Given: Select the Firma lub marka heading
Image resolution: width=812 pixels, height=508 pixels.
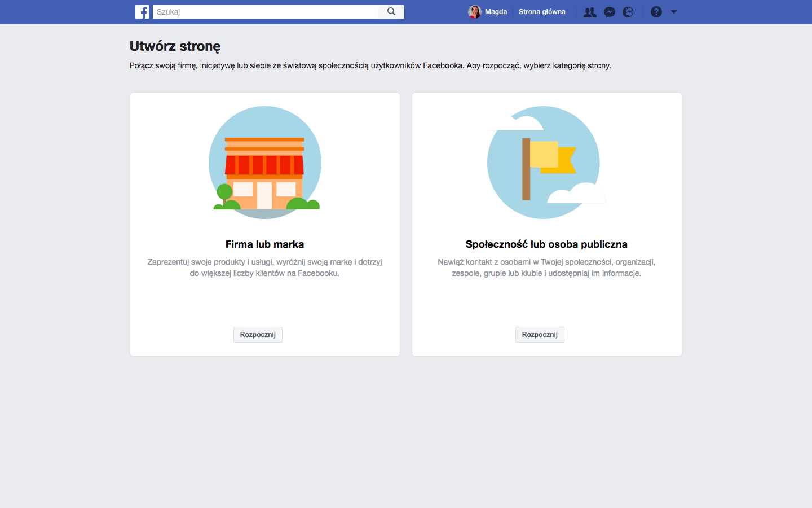Looking at the screenshot, I should pos(264,244).
